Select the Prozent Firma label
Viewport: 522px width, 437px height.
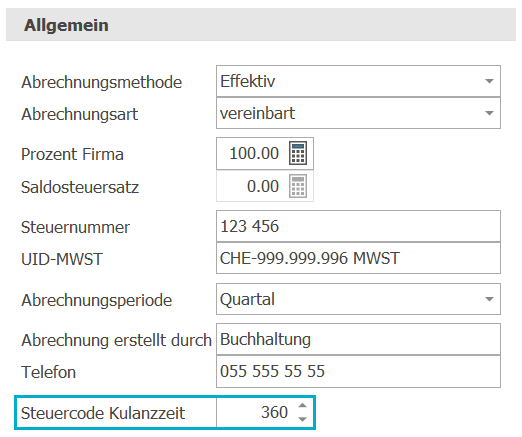[x=72, y=154]
